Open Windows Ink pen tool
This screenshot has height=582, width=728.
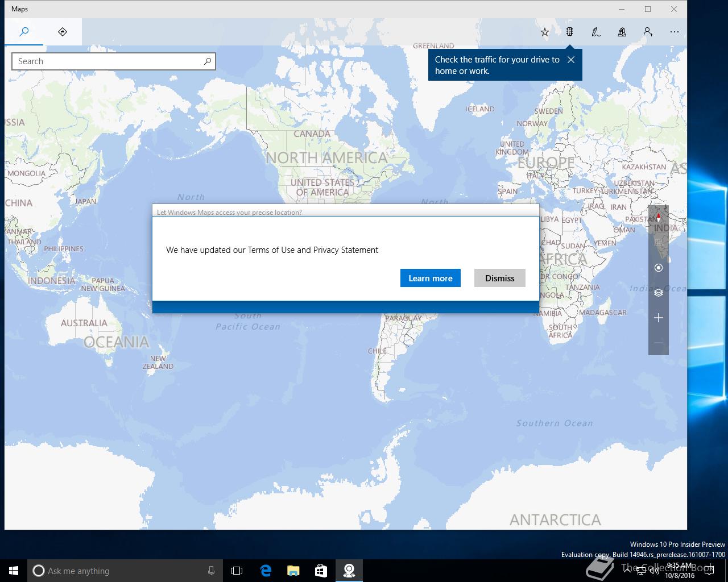pos(595,32)
